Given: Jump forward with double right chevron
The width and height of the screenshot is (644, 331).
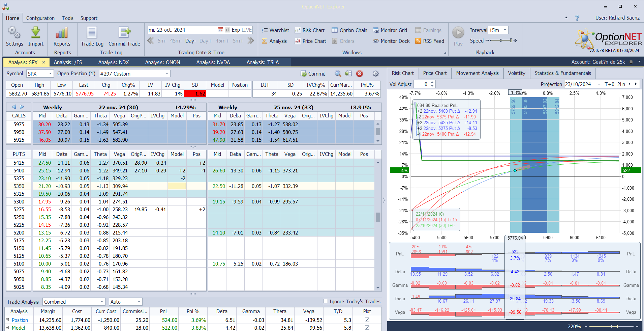Looking at the screenshot, I should coord(250,41).
